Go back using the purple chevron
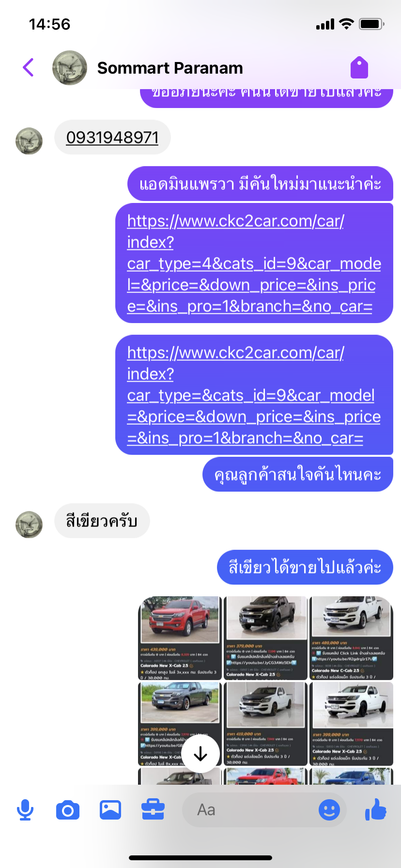Image resolution: width=401 pixels, height=868 pixels. [x=29, y=68]
